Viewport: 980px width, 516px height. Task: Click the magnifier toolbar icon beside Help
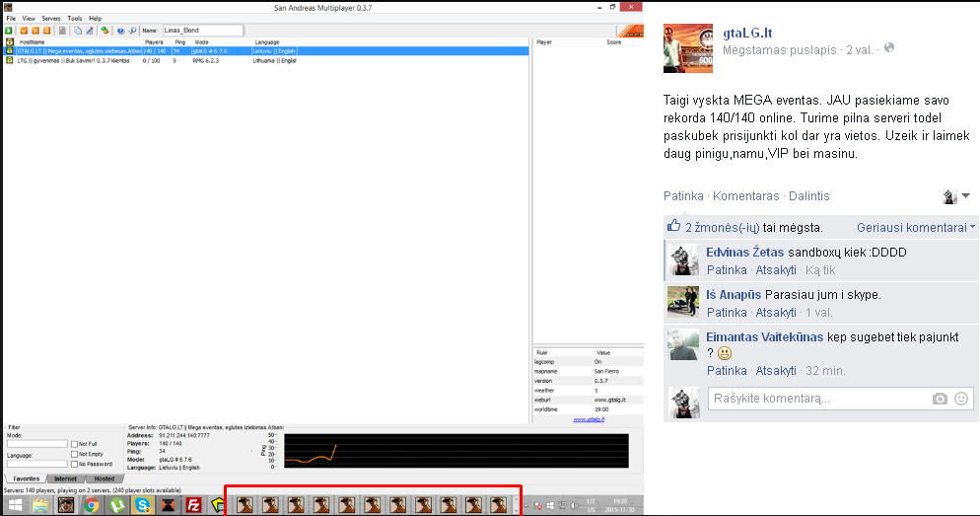[x=132, y=31]
